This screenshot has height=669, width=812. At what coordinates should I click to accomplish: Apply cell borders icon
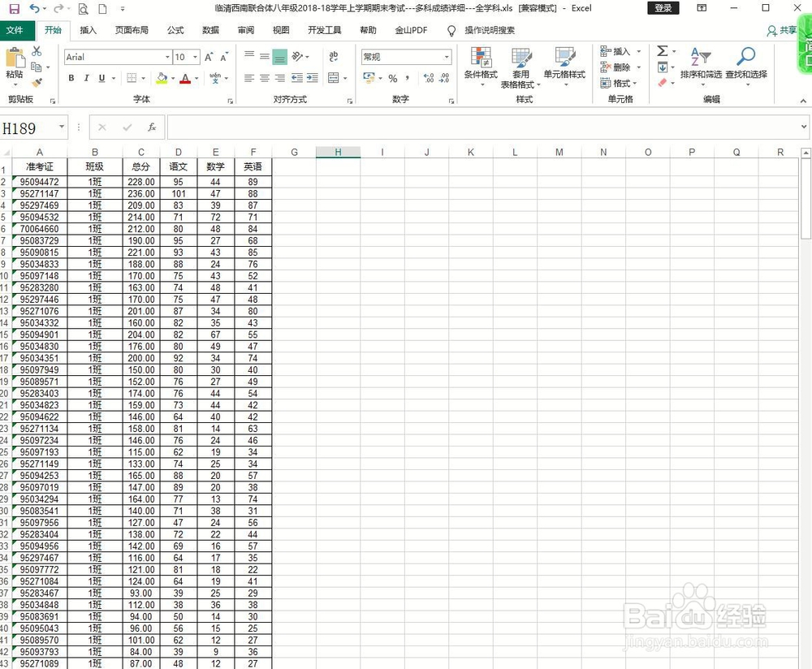132,78
